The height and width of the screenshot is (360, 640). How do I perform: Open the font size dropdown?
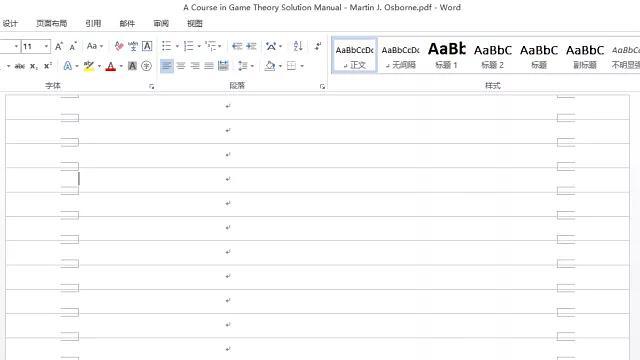46,46
